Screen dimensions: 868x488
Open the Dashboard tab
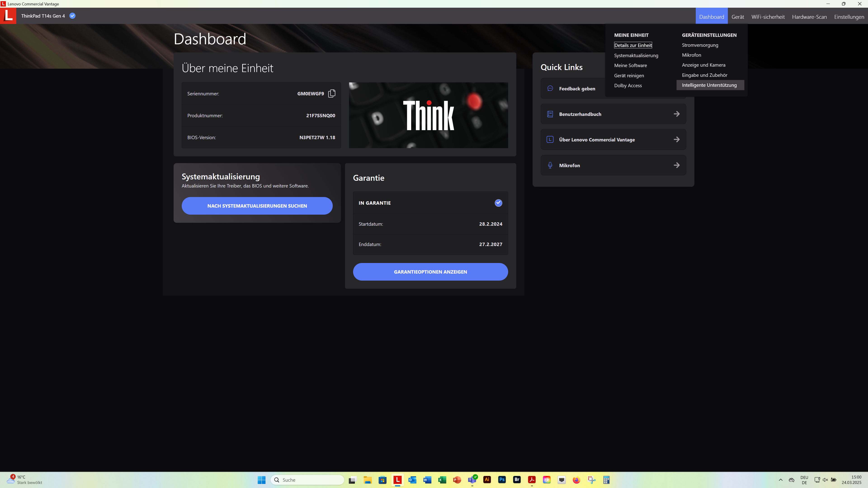(711, 16)
